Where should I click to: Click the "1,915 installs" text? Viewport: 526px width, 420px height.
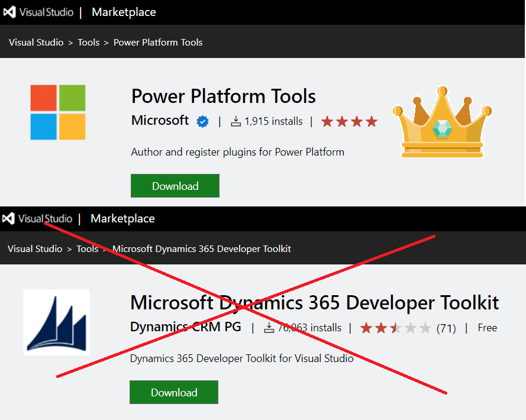(x=274, y=121)
